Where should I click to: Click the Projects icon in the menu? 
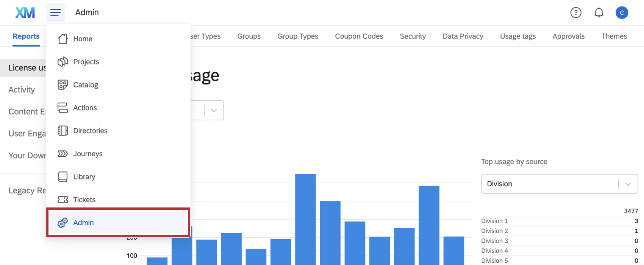click(63, 62)
